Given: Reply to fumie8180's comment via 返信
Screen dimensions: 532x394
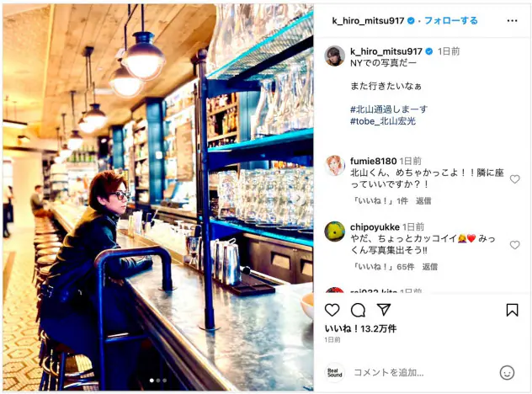Looking at the screenshot, I should click(423, 201).
